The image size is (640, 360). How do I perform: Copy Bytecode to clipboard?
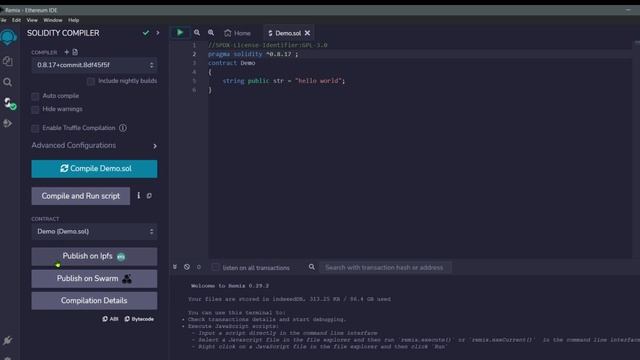(x=139, y=319)
